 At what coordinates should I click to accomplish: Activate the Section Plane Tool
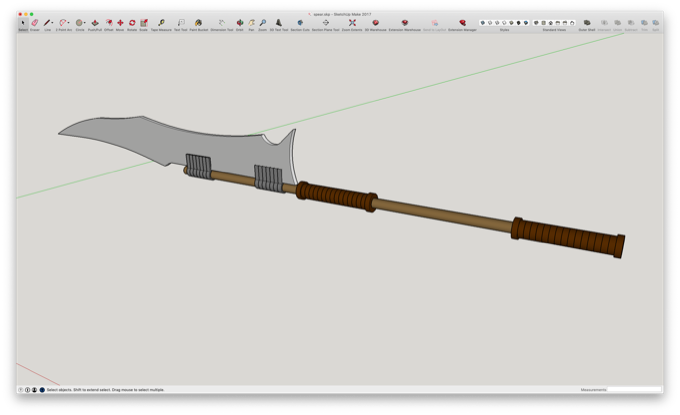326,23
